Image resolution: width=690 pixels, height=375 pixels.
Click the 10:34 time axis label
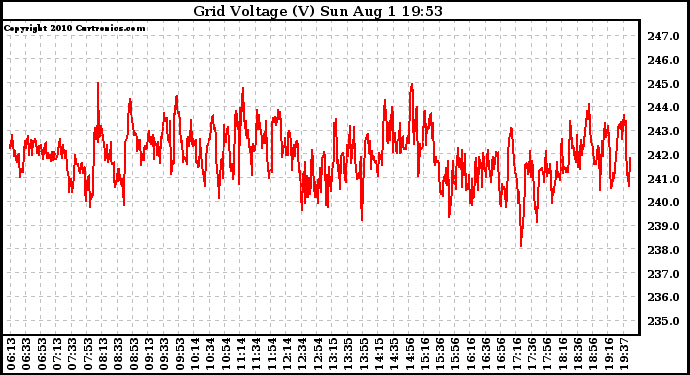(210, 354)
